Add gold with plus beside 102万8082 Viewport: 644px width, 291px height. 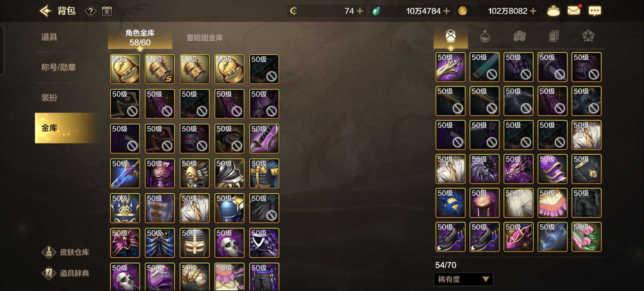click(x=533, y=11)
